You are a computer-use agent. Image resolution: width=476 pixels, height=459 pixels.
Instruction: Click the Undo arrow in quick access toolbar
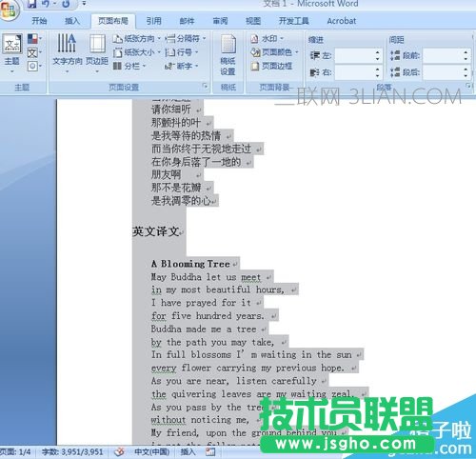[46, 4]
